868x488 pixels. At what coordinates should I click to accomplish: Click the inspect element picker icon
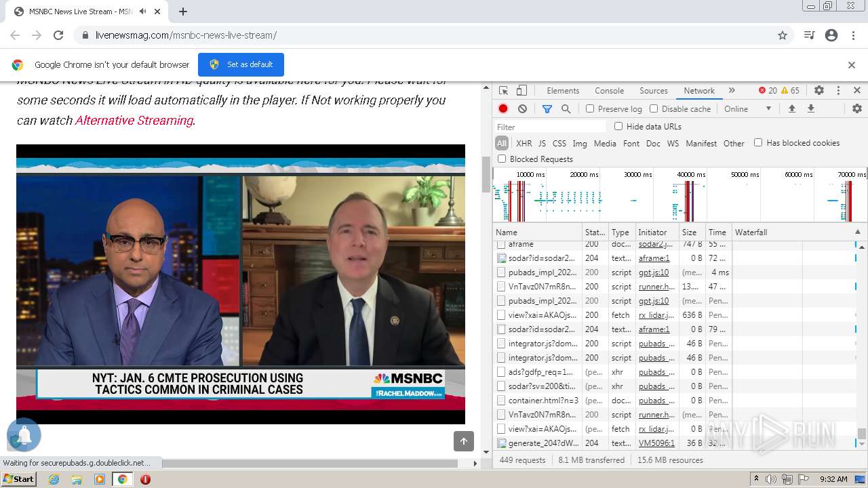pos(503,90)
